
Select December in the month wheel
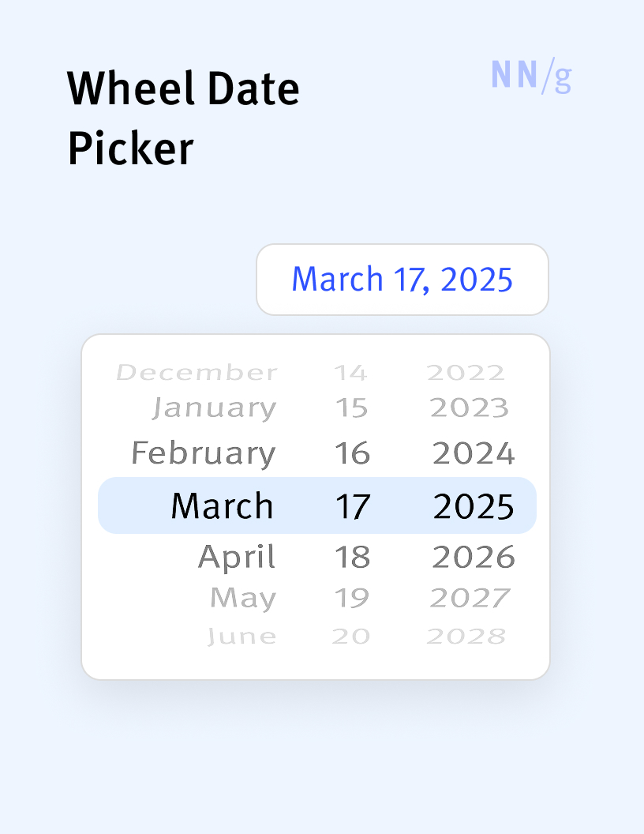point(197,372)
